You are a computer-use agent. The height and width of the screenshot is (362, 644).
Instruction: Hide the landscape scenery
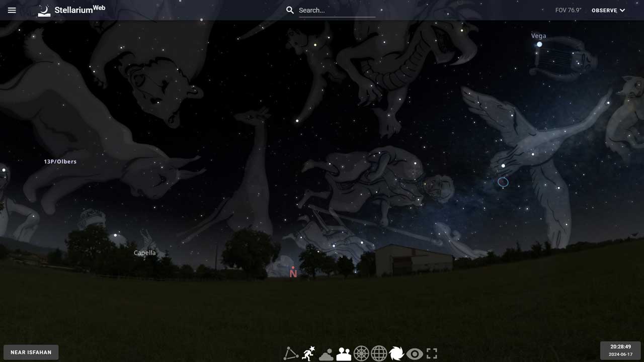point(344,353)
